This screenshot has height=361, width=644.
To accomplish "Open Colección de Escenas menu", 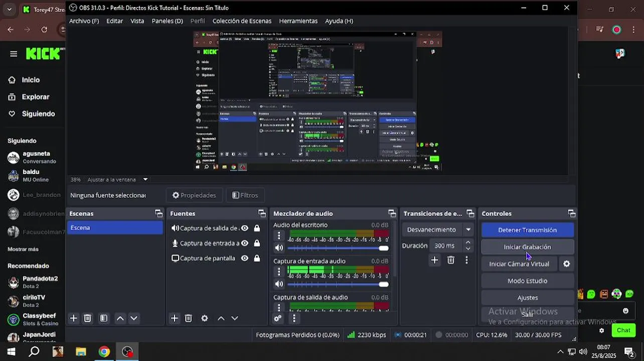I will coord(242,21).
